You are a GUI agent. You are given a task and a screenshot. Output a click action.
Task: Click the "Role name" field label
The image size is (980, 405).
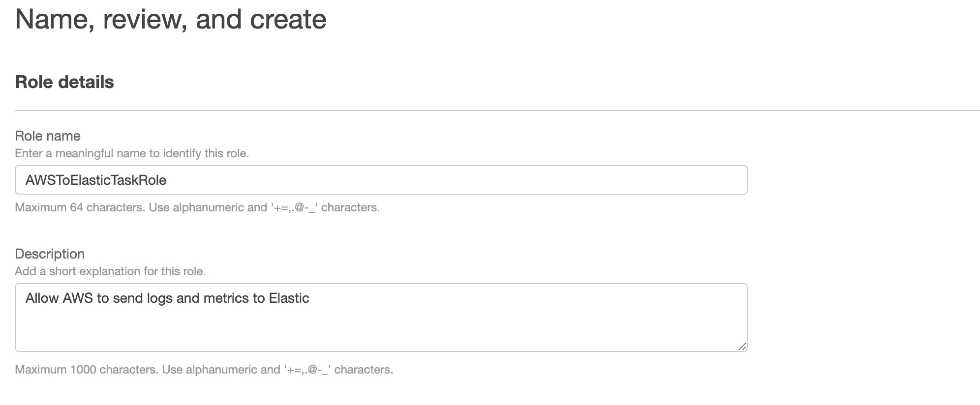point(48,136)
